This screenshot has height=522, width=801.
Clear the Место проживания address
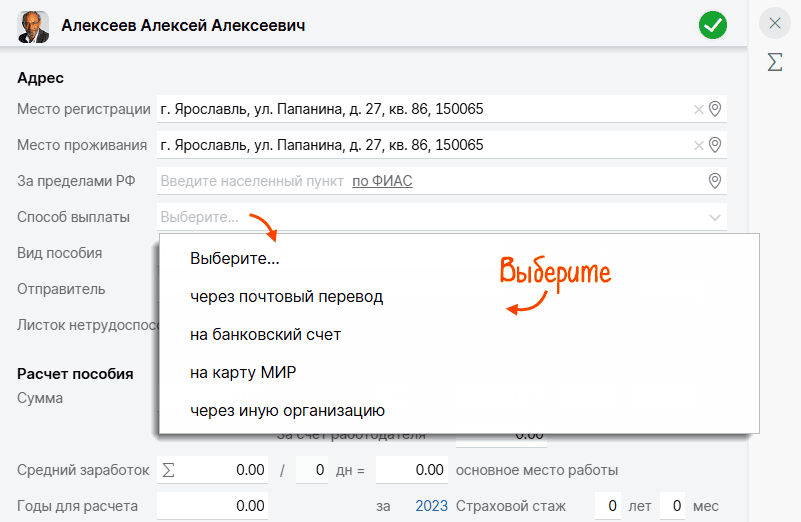698,145
